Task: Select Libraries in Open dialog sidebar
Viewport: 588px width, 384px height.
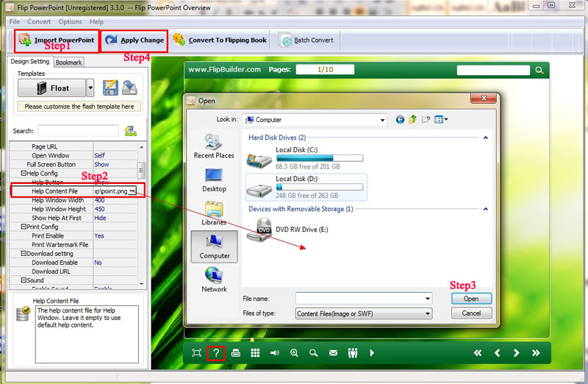Action: [214, 213]
